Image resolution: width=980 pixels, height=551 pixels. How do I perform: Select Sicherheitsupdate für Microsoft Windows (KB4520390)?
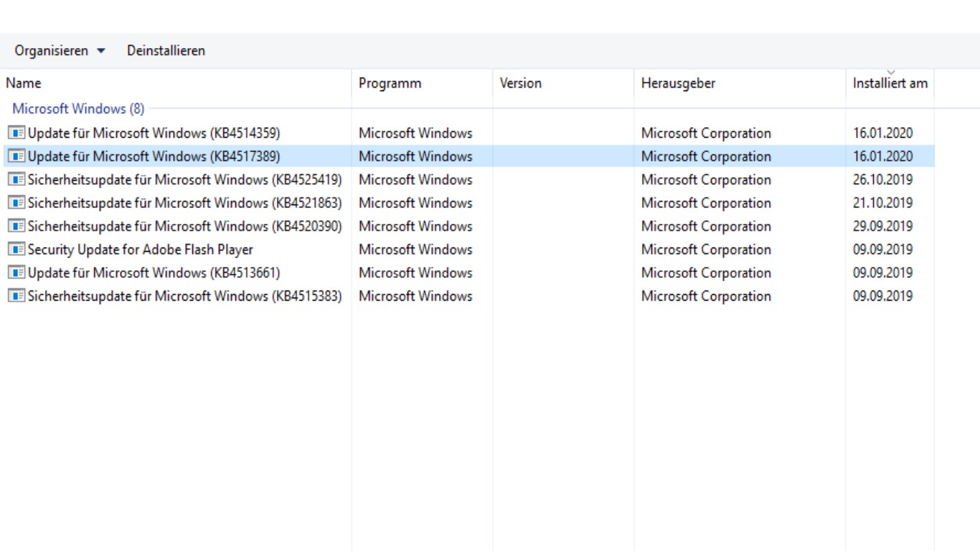point(185,226)
